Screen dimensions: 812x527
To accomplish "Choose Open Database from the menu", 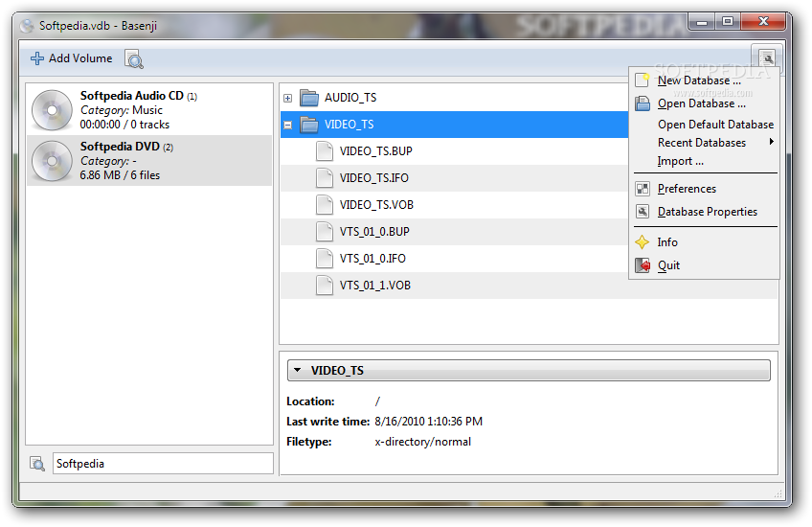I will [x=702, y=103].
